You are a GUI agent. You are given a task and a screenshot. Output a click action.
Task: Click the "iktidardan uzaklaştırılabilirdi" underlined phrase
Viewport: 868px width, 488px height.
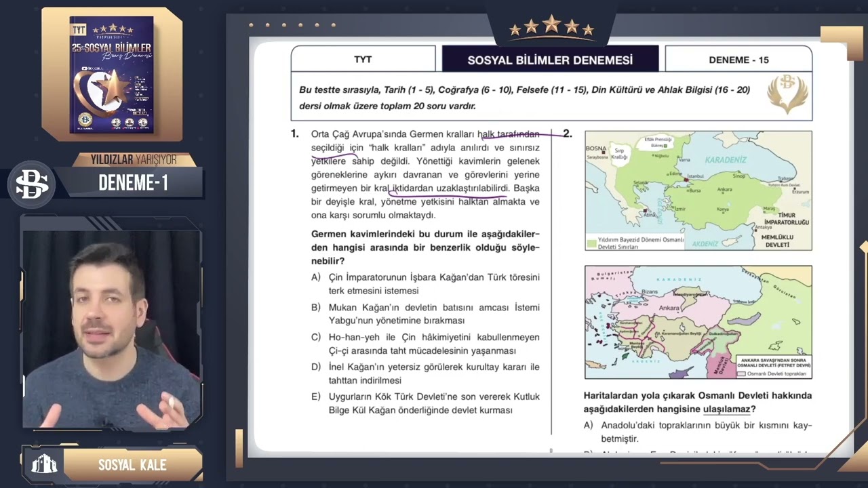tap(451, 188)
